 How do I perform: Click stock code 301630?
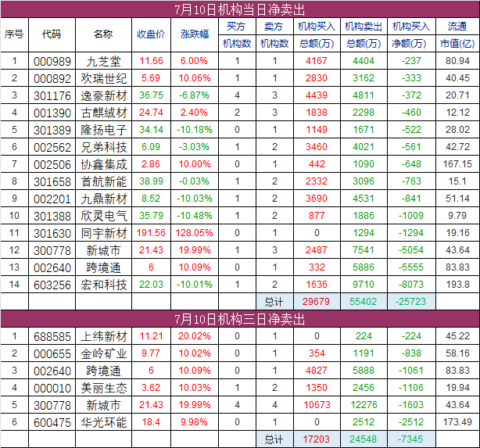52,233
